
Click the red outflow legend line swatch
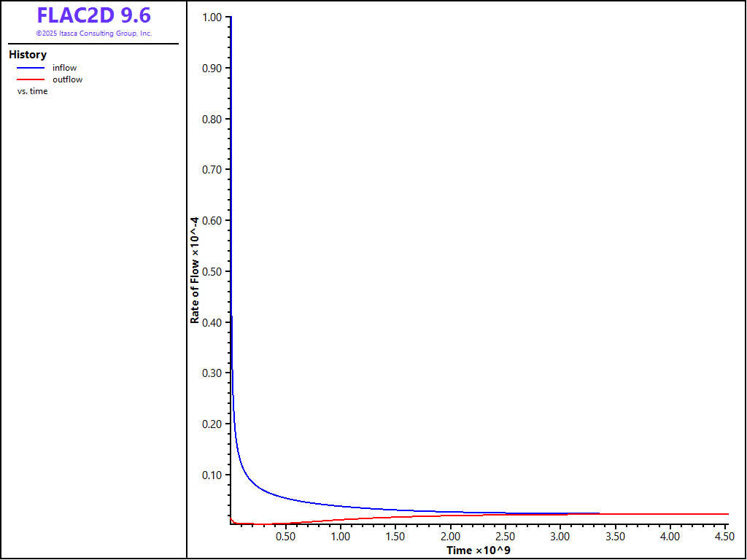pyautogui.click(x=31, y=79)
